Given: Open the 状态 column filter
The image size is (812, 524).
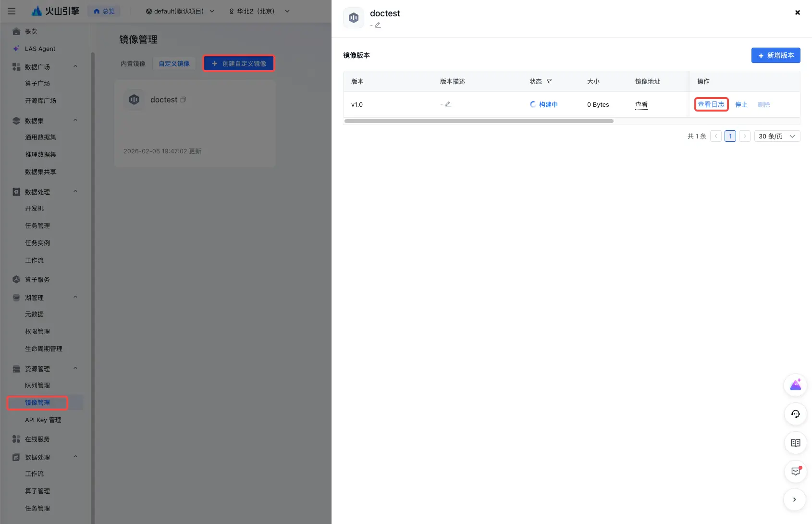Looking at the screenshot, I should click(x=549, y=81).
